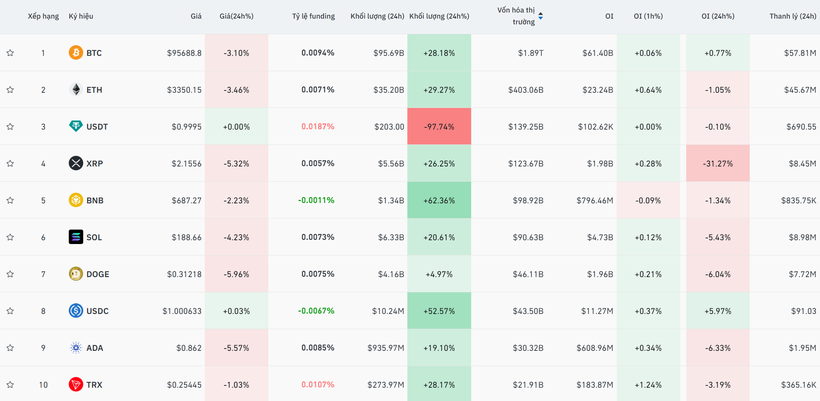This screenshot has height=401, width=820.
Task: Sort by the Thanh lý (24h) column header
Action: click(x=793, y=17)
